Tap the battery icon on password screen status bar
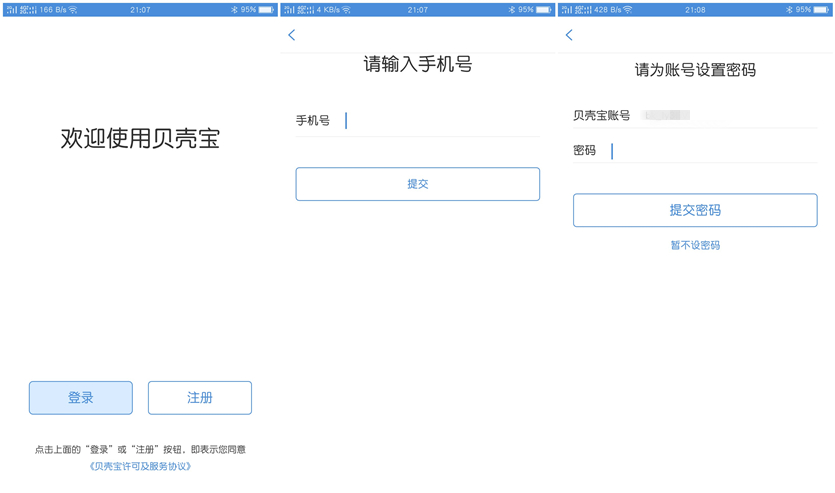Screen dimensions: 835x493 [822, 10]
